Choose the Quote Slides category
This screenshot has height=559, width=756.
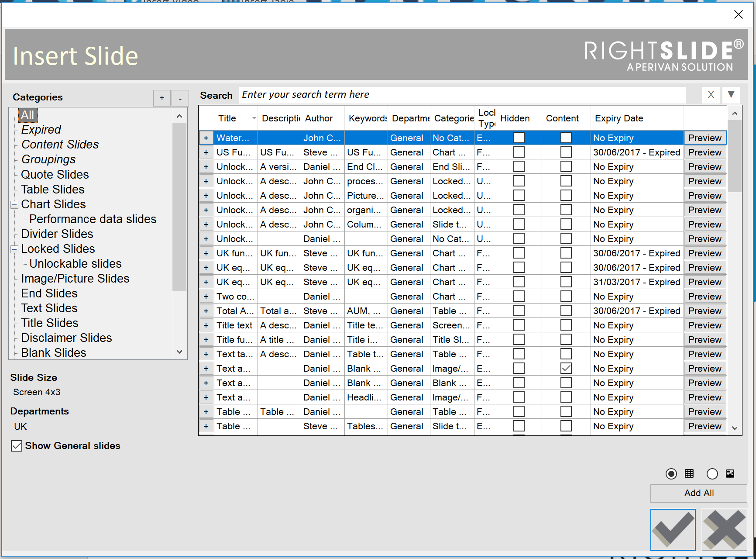[x=55, y=175]
